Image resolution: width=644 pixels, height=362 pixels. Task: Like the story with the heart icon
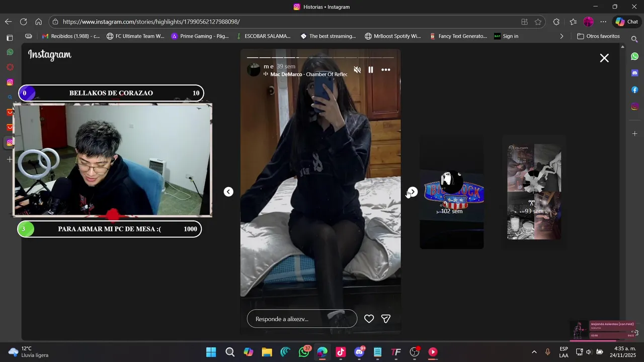(369, 319)
